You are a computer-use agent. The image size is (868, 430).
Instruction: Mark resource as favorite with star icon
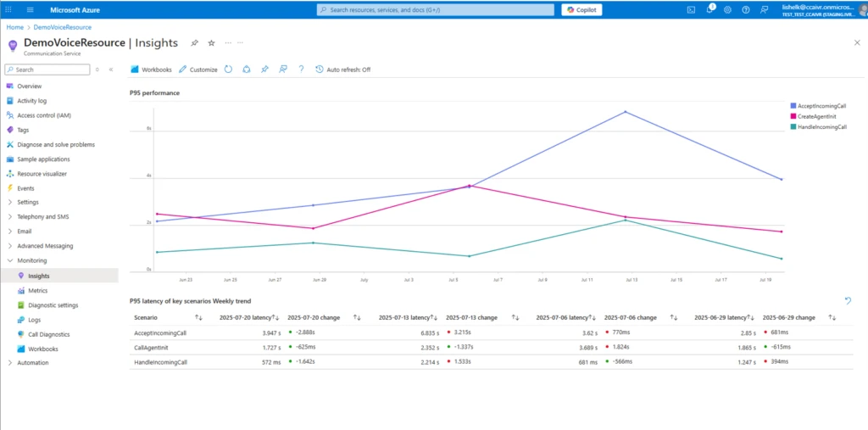pyautogui.click(x=211, y=42)
